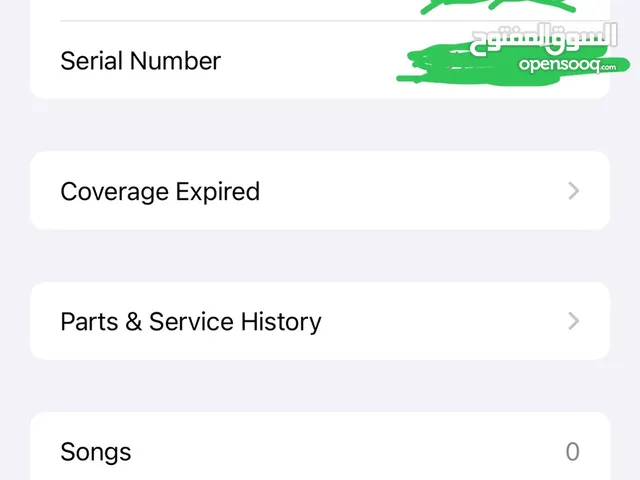Open the Coverage Expired chevron arrow
Image resolution: width=640 pixels, height=480 pixels.
pyautogui.click(x=573, y=191)
